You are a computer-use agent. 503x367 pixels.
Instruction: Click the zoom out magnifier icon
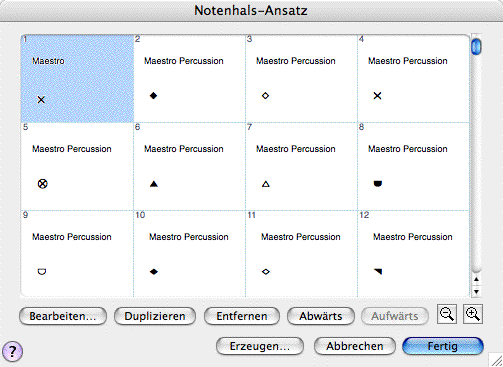447,314
